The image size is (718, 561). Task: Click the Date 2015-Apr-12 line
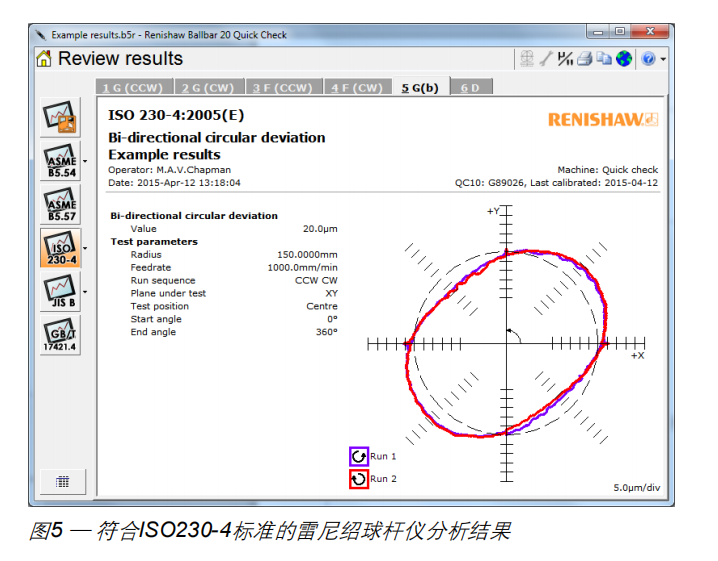(174, 183)
